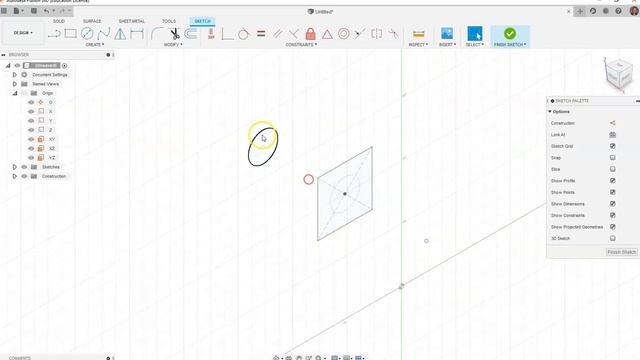Select the Offset tool in Modify

(191, 33)
